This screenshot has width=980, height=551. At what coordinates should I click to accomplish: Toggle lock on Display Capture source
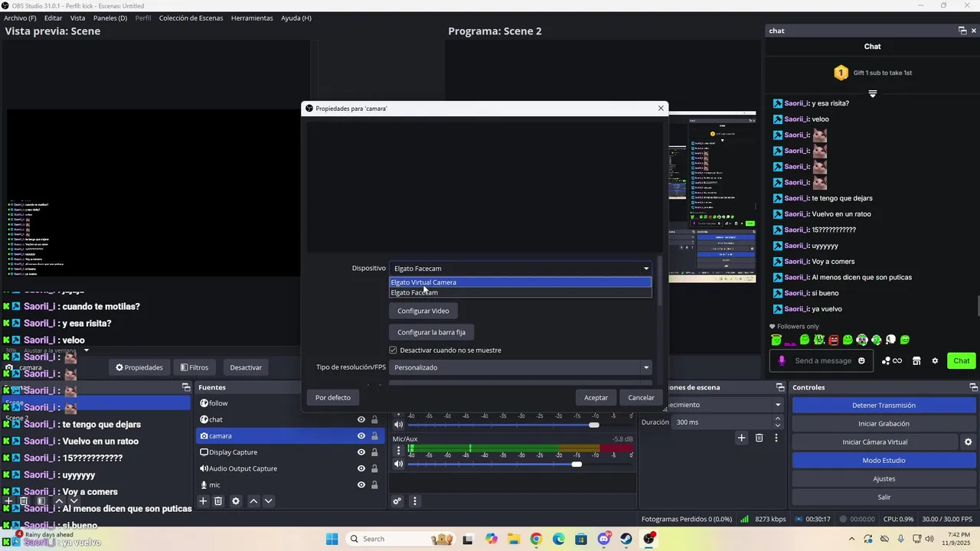(374, 452)
